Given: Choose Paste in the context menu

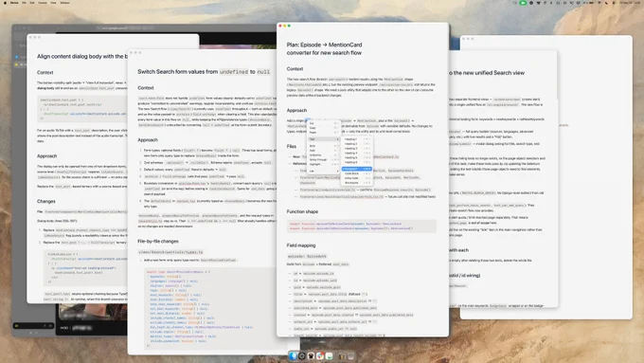Looking at the screenshot, I should [323, 133].
